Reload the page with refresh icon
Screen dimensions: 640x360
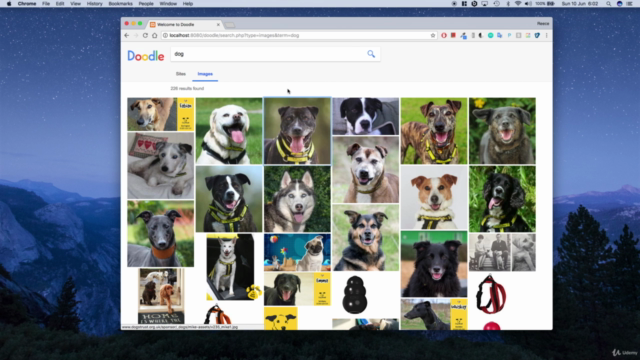pos(145,36)
